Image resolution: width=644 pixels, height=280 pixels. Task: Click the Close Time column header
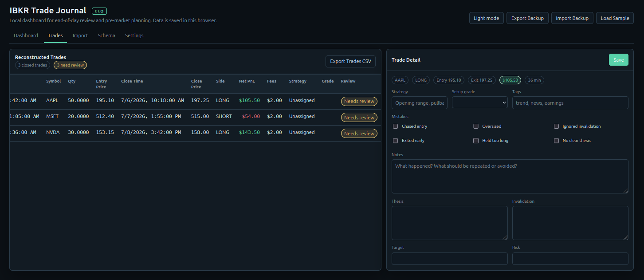132,81
